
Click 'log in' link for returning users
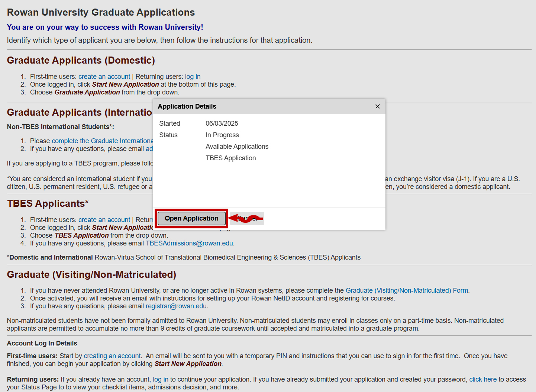pyautogui.click(x=161, y=379)
